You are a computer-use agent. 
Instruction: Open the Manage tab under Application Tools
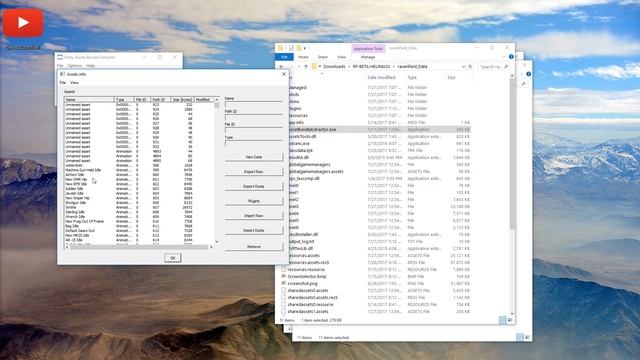click(x=367, y=57)
